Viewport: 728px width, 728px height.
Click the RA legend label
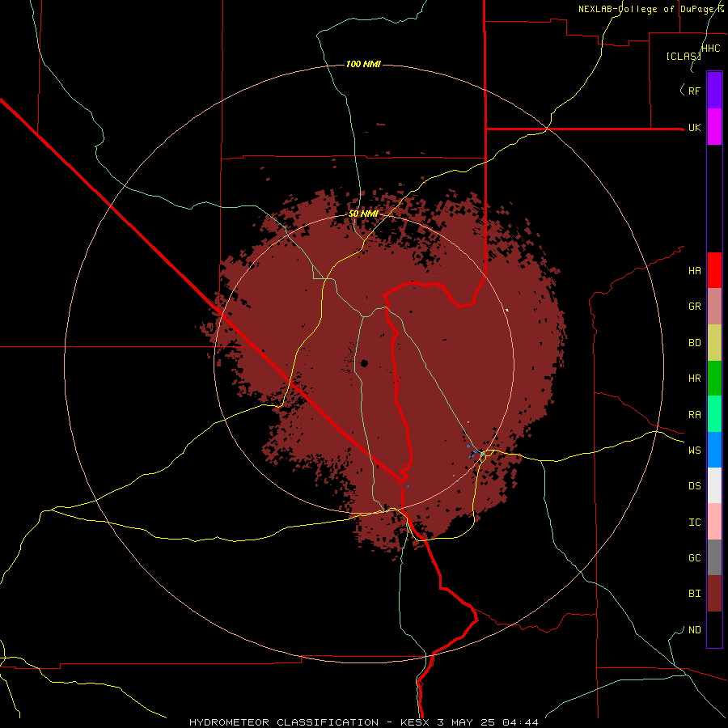(694, 415)
